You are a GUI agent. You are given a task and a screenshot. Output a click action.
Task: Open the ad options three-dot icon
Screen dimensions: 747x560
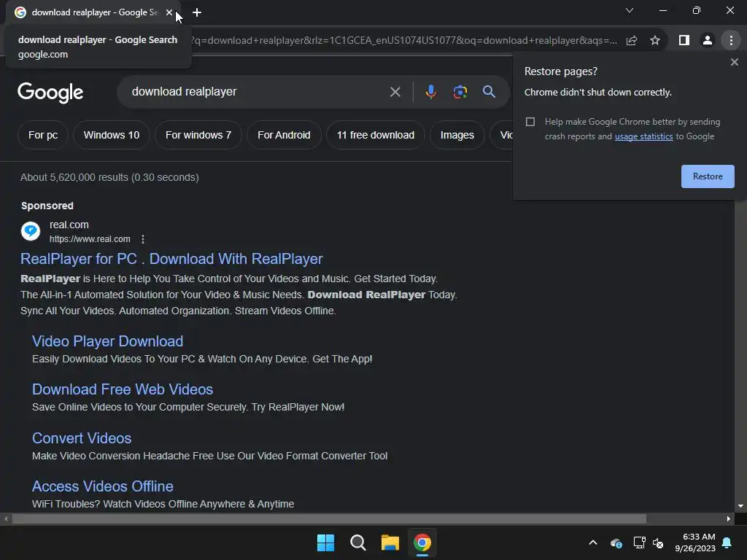click(x=143, y=239)
